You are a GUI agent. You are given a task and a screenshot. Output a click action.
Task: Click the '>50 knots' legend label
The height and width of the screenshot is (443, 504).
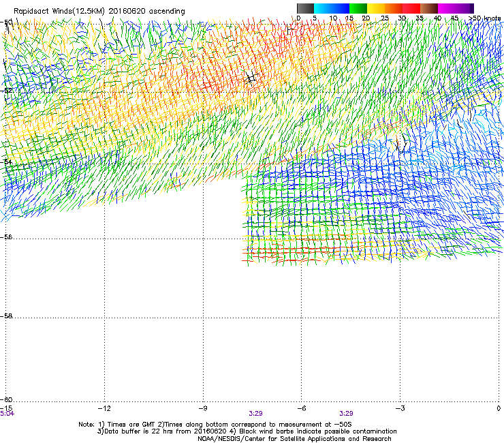484,18
